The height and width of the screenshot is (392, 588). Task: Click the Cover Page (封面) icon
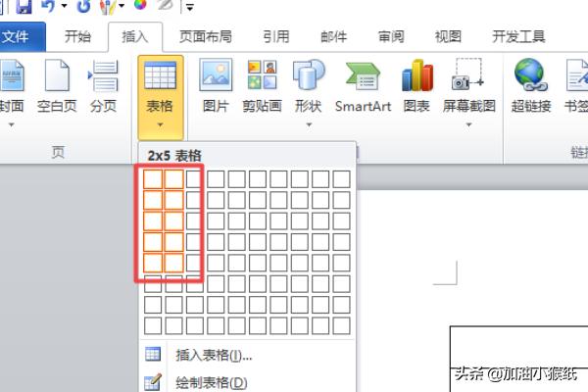[x=10, y=83]
